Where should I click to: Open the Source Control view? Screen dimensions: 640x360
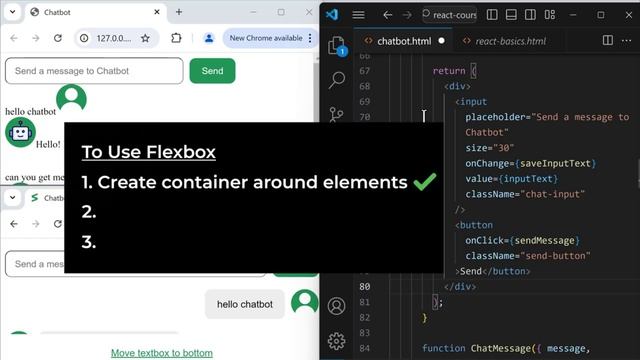point(336,114)
